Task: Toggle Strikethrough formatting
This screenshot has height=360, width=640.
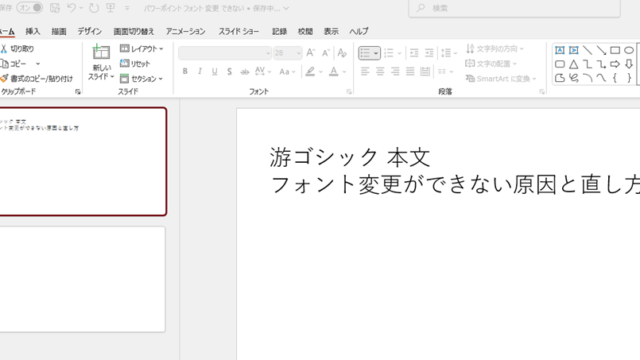Action: 244,72
